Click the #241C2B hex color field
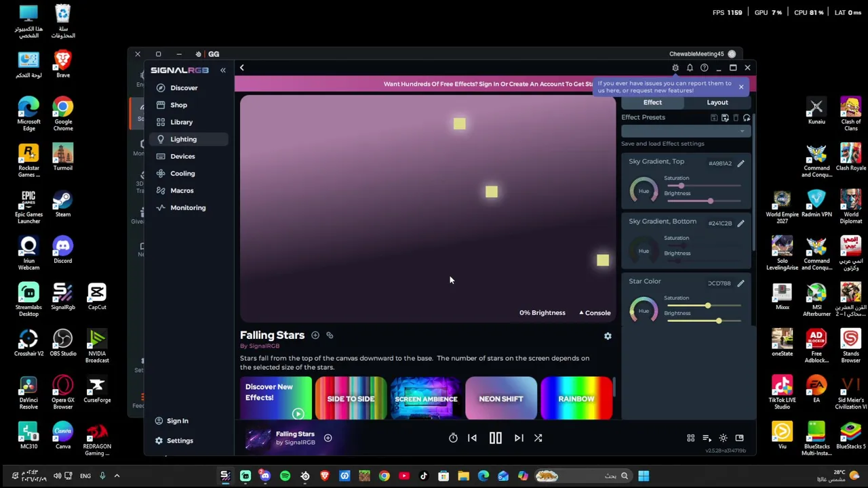This screenshot has height=488, width=868. tap(720, 223)
